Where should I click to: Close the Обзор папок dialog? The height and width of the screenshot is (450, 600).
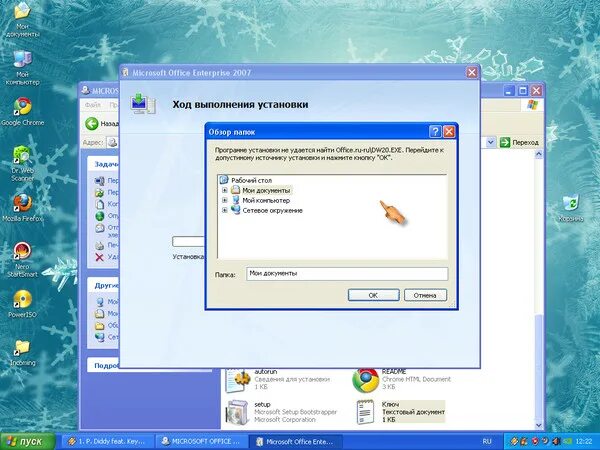tap(449, 132)
